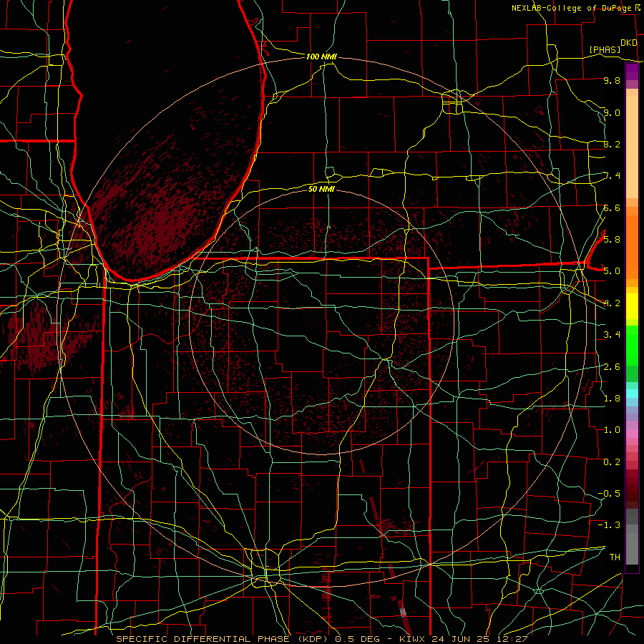Click the TH label at the bottom of the scale
The image size is (644, 644).
pos(615,557)
